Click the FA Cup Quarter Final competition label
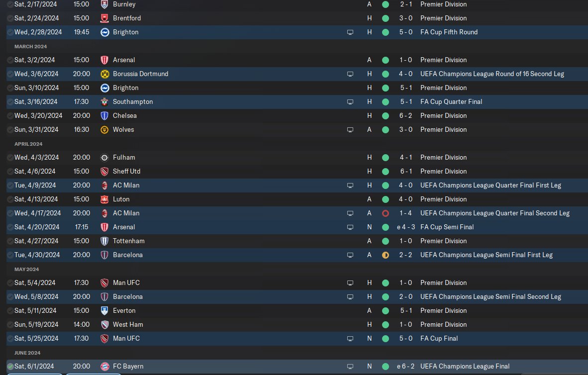The width and height of the screenshot is (588, 375). point(451,101)
